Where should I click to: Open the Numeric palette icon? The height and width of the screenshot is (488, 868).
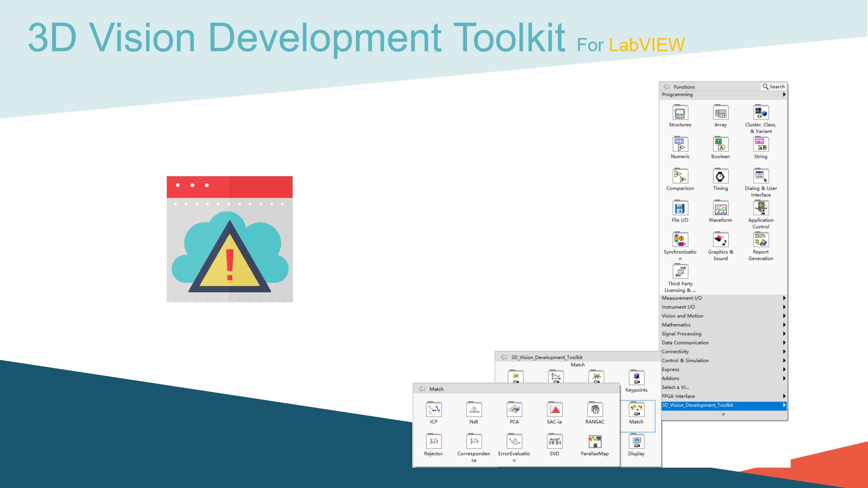tap(679, 145)
